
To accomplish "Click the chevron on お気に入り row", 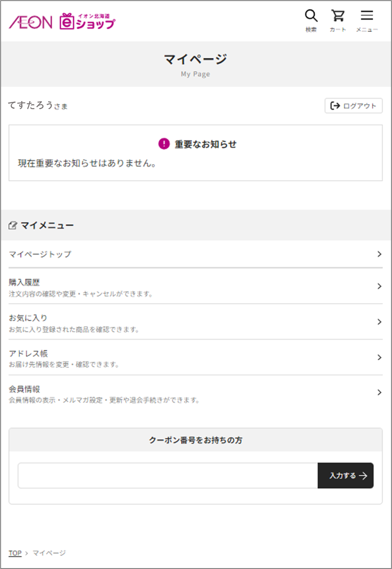I will (379, 322).
